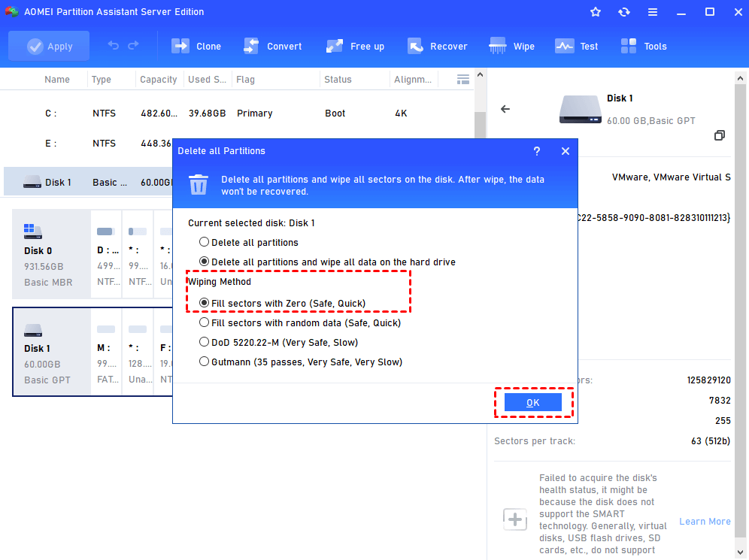Select the M: partition on Disk 1
749x560 pixels.
[106, 353]
